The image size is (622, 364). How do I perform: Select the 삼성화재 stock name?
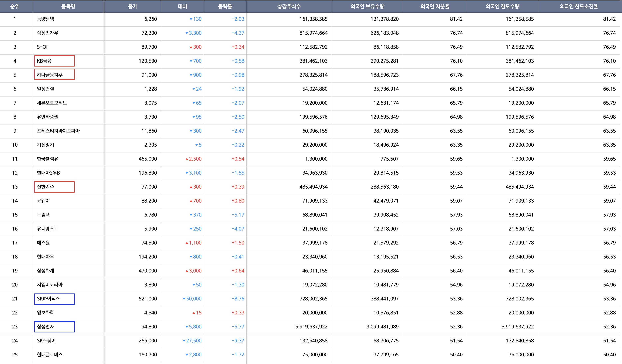pyautogui.click(x=45, y=271)
